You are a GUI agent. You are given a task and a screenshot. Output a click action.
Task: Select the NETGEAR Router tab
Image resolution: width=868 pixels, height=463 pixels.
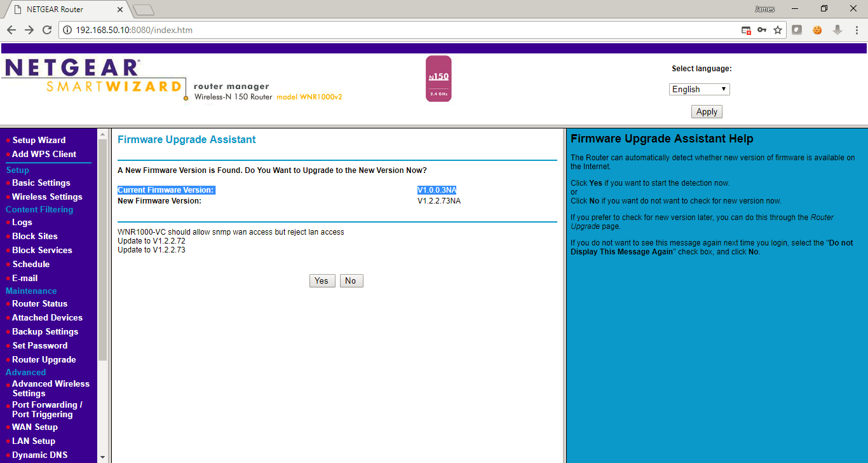[66, 10]
